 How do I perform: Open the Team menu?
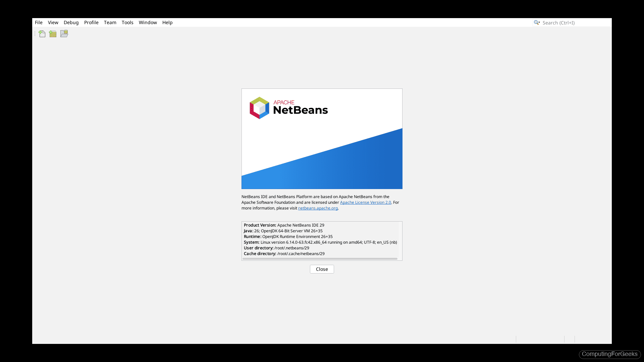tap(110, 22)
